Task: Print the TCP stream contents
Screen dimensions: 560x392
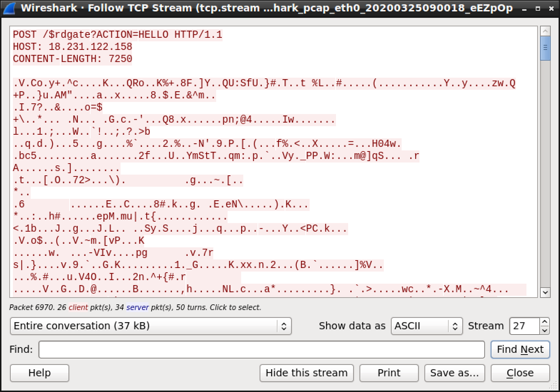Action: [x=389, y=373]
